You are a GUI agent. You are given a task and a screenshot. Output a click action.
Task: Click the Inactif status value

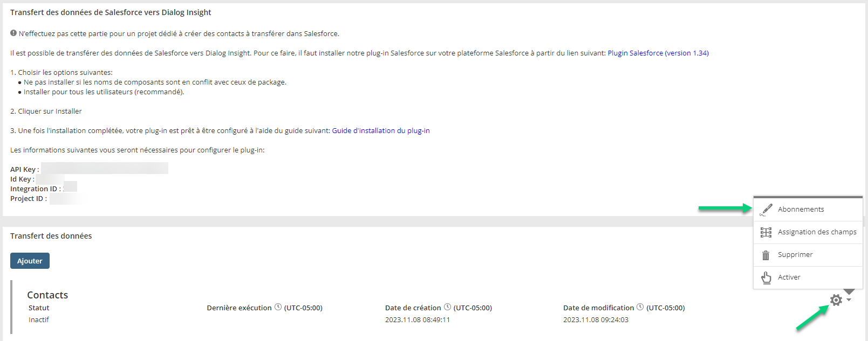pyautogui.click(x=39, y=319)
